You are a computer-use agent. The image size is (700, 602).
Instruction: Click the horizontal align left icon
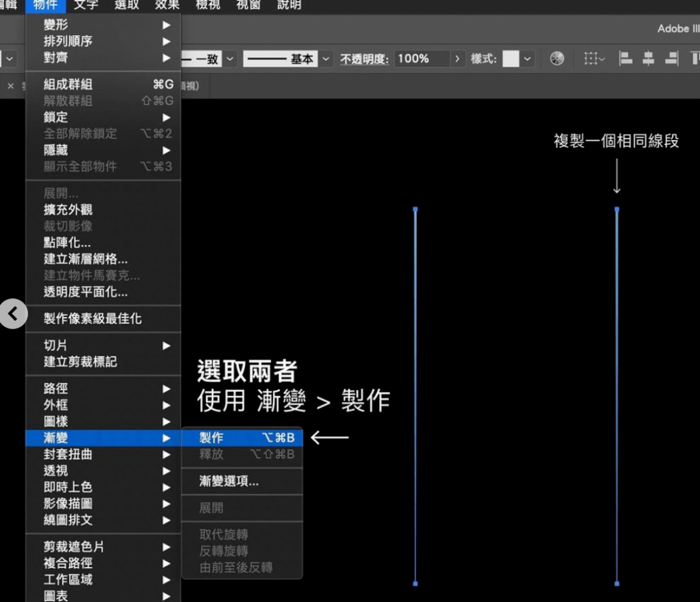pyautogui.click(x=625, y=59)
